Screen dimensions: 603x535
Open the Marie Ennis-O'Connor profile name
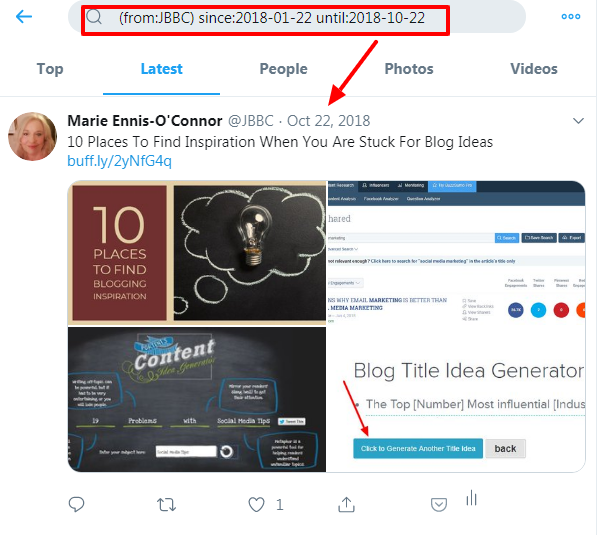(145, 121)
